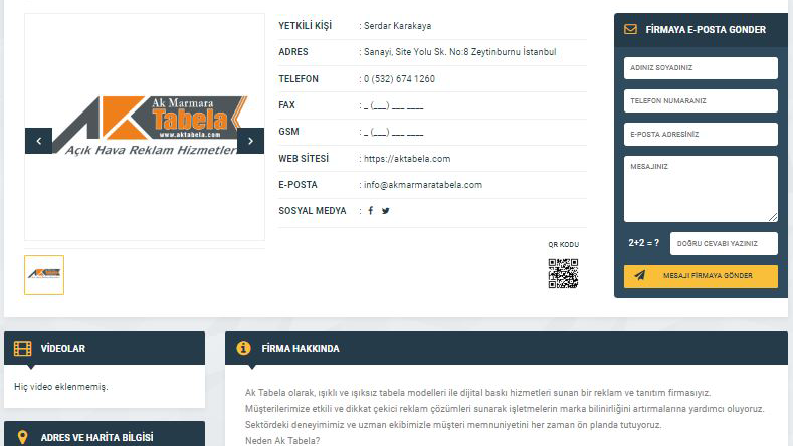Click the QR KODU label
The image size is (793, 446).
(x=563, y=244)
